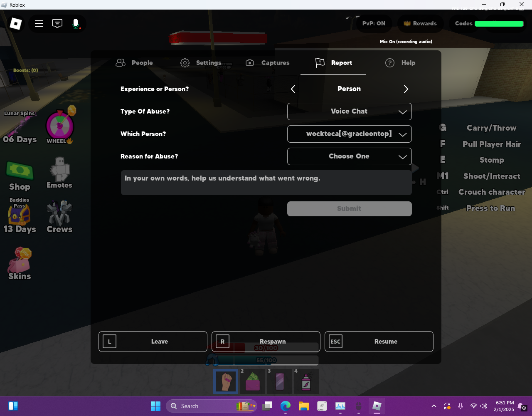Toggle PvP: ON setting
This screenshot has height=416, width=532.
point(374,24)
